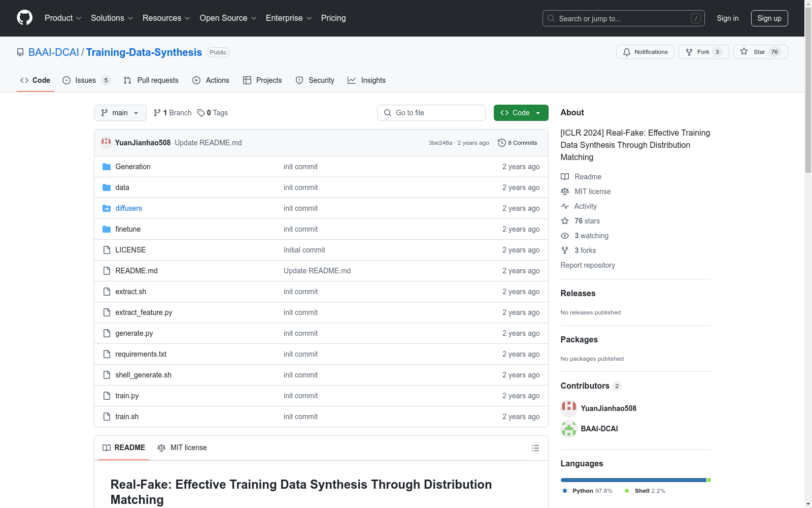Click Report repository link

click(x=588, y=265)
